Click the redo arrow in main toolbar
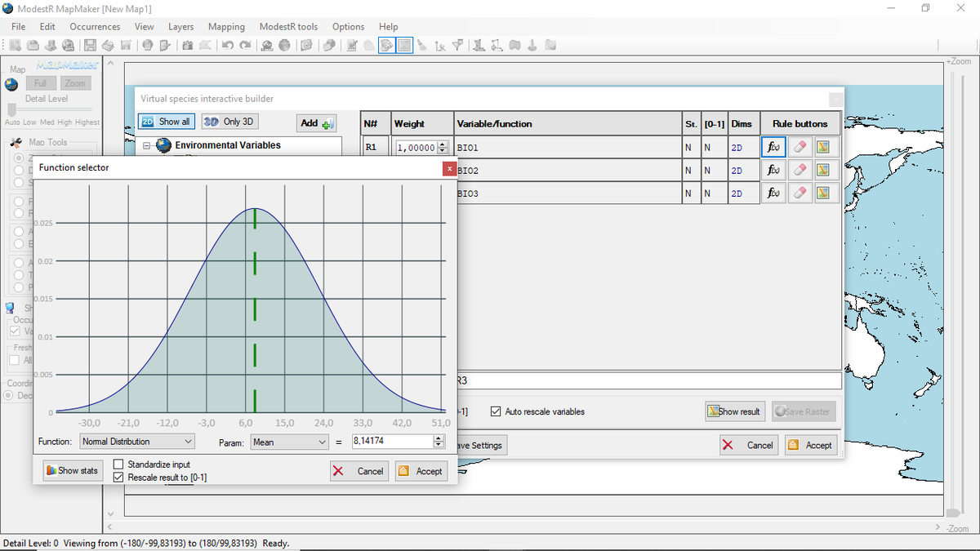The height and width of the screenshot is (551, 980). pos(245,46)
